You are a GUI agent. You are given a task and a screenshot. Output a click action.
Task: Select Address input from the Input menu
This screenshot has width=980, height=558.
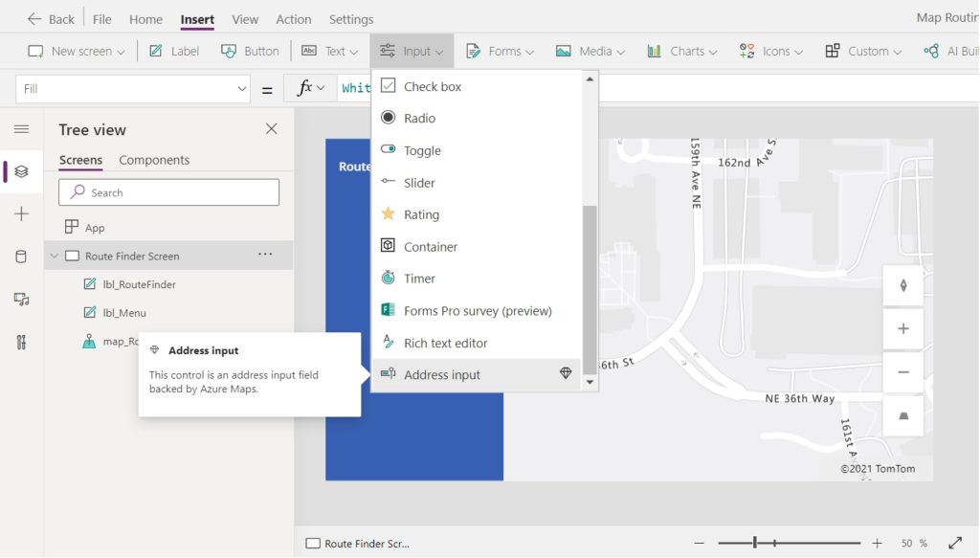coord(440,376)
